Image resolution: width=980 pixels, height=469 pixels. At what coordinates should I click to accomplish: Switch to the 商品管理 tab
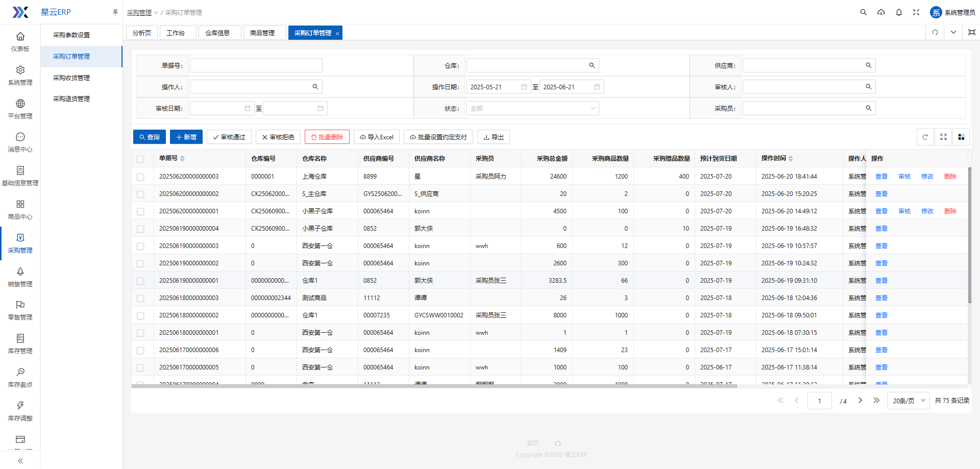point(262,33)
